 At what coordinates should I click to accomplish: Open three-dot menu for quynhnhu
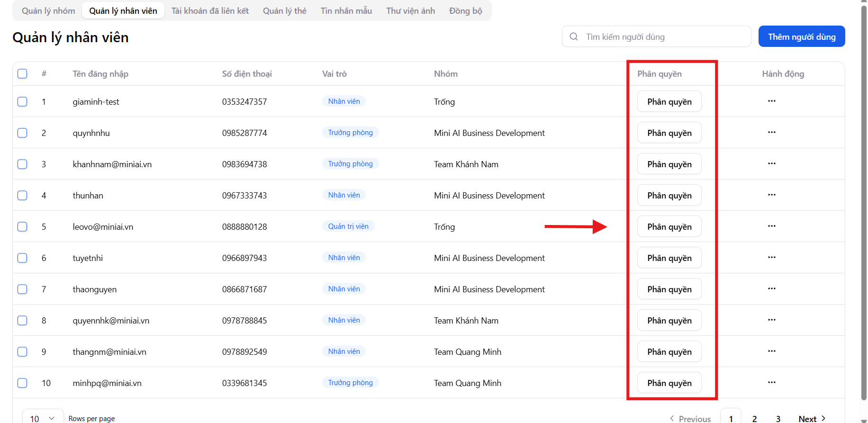tap(771, 133)
